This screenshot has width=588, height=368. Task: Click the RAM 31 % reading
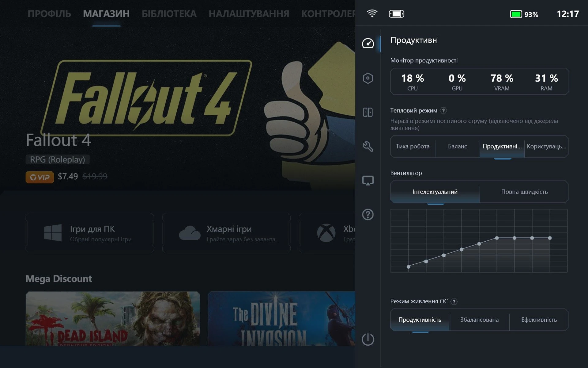point(546,82)
